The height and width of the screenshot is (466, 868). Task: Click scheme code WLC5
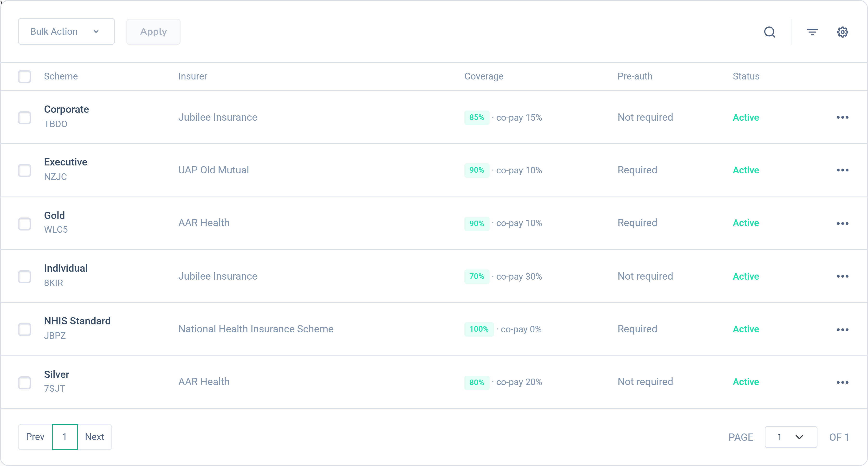point(56,230)
